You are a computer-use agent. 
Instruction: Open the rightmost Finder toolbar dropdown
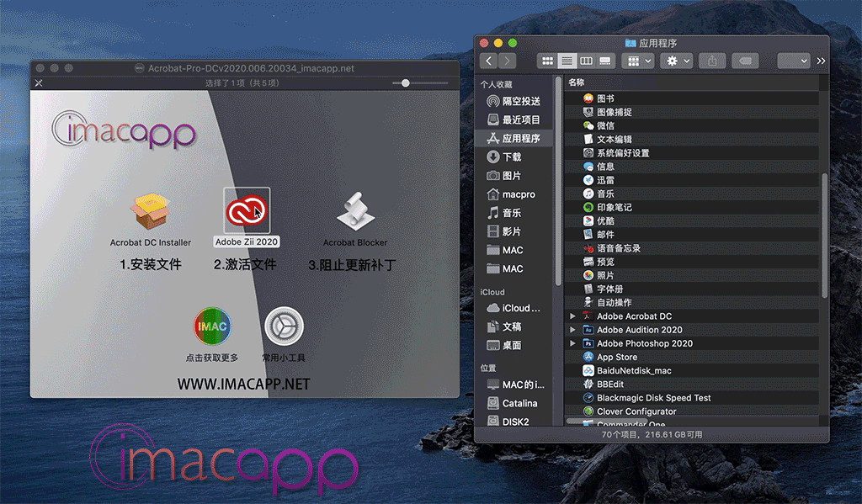tap(794, 61)
